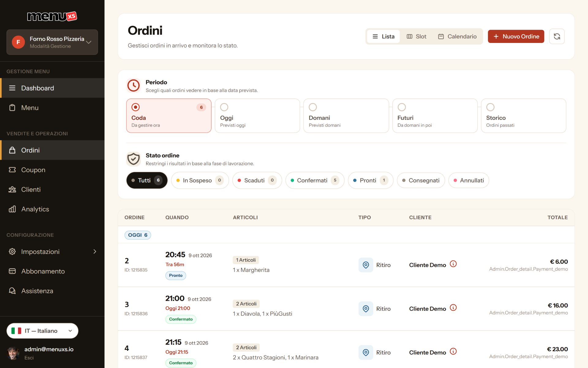Click the Margherita order row ID 1215835
Image resolution: width=588 pixels, height=368 pixels.
(x=346, y=265)
